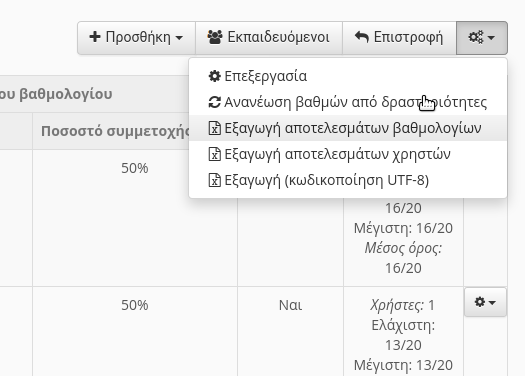Click the Excel file icon for UTF-8 export
The width and height of the screenshot is (525, 376).
click(215, 180)
